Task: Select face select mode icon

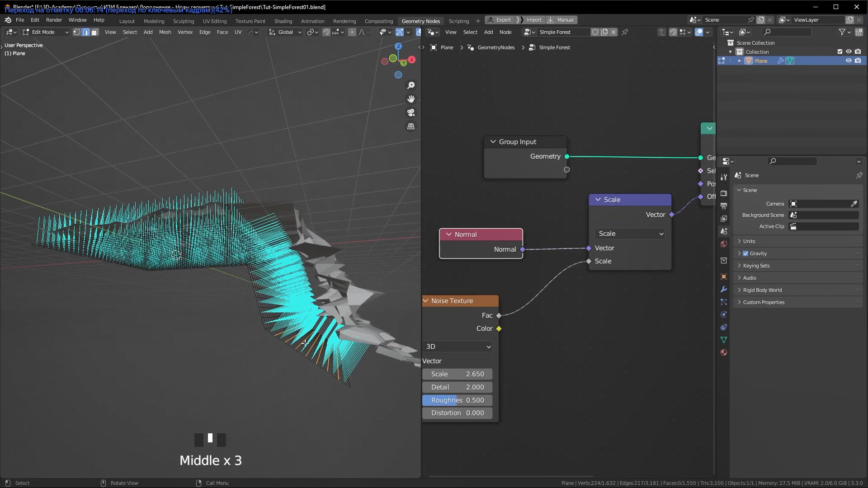Action: pyautogui.click(x=94, y=32)
